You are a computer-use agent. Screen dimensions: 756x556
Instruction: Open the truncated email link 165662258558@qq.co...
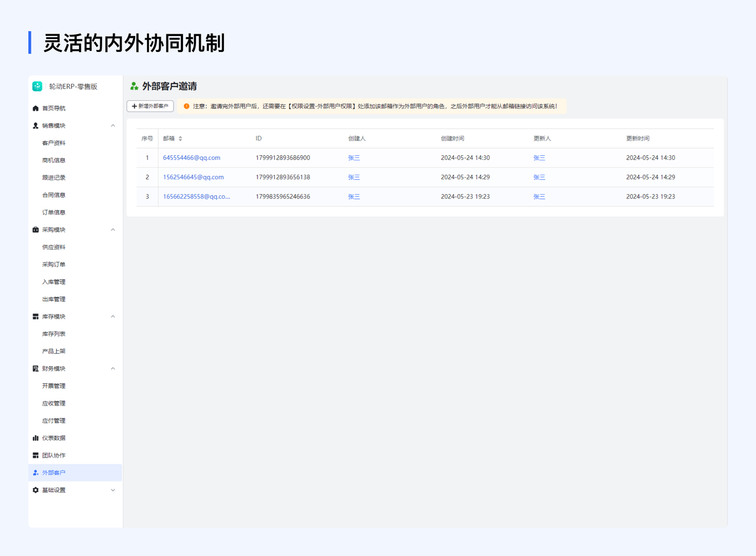tap(196, 197)
